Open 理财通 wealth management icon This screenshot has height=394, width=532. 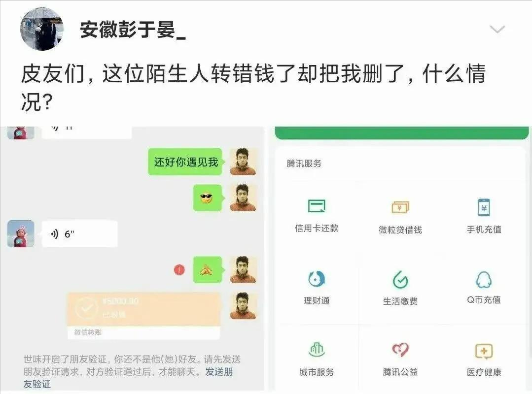pos(316,279)
